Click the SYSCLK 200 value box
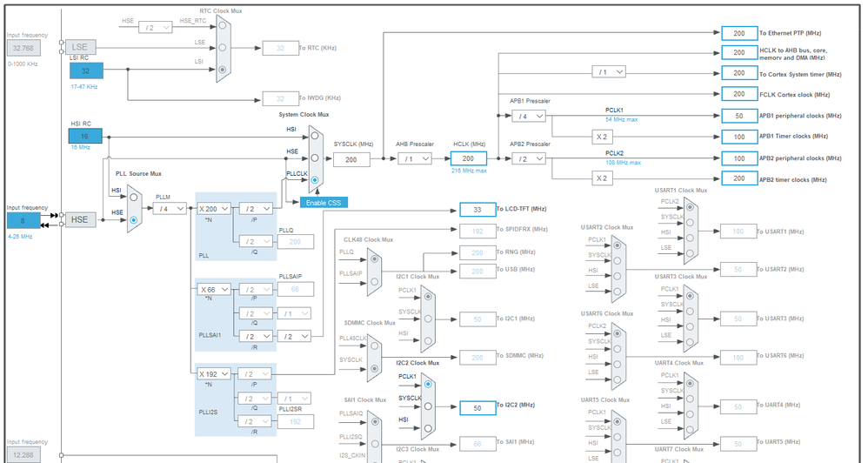The height and width of the screenshot is (463, 868). (351, 159)
